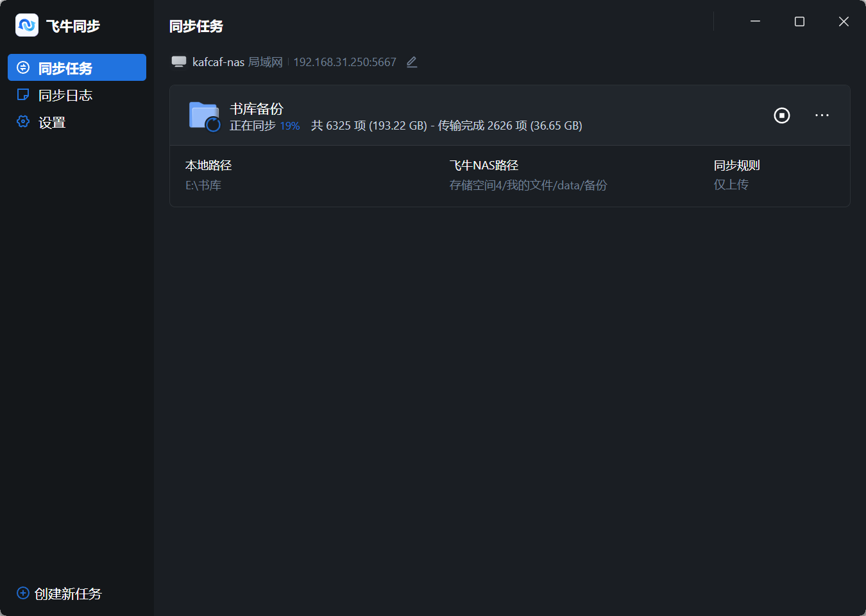This screenshot has width=866, height=616.
Task: Click the 同步任务 page heading
Action: coord(196,26)
